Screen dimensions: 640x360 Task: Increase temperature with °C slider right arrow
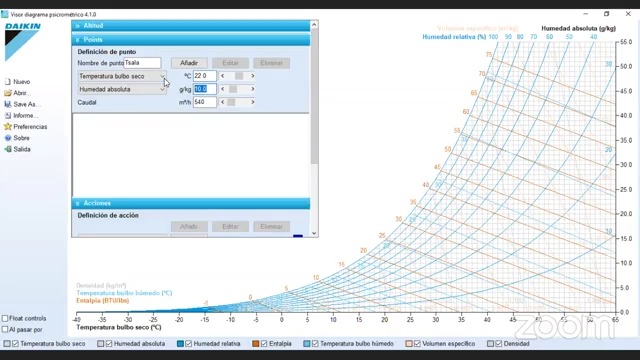pos(253,76)
